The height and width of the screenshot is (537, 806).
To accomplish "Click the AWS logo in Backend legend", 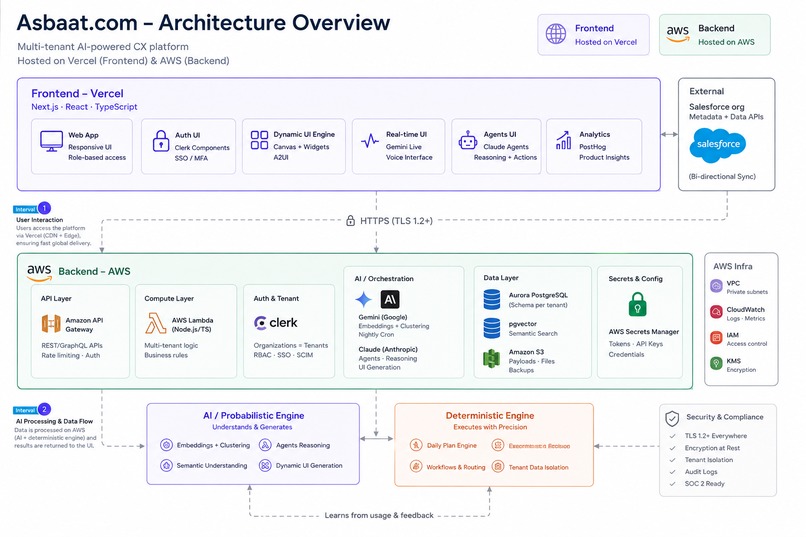I will (x=678, y=34).
